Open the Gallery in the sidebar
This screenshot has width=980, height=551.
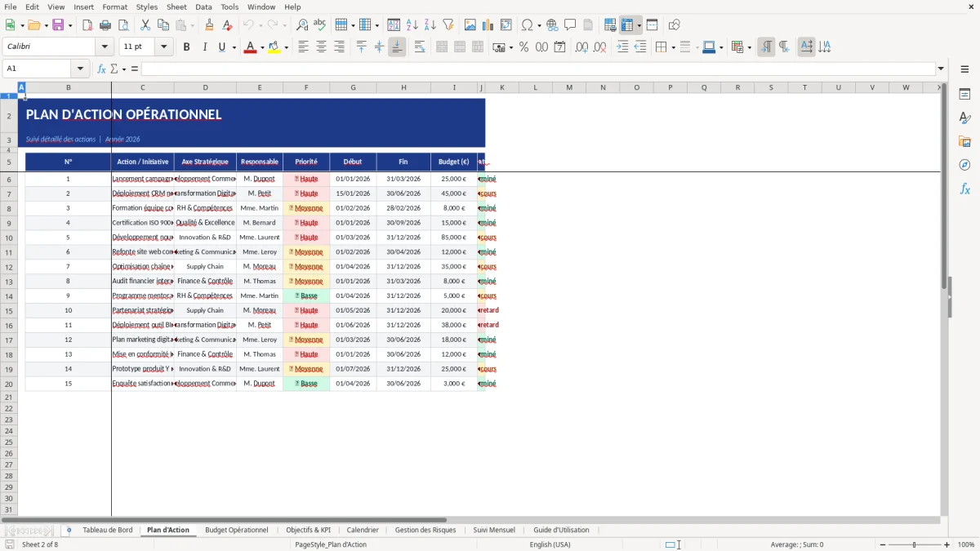click(965, 142)
